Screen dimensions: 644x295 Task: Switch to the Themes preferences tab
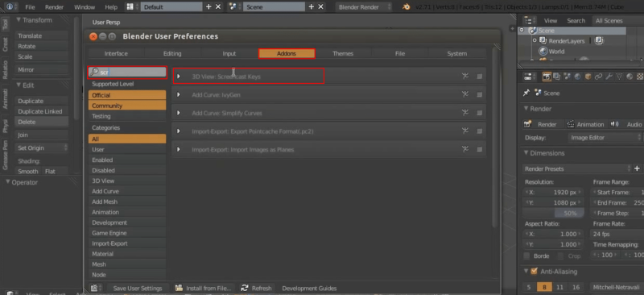(x=343, y=53)
